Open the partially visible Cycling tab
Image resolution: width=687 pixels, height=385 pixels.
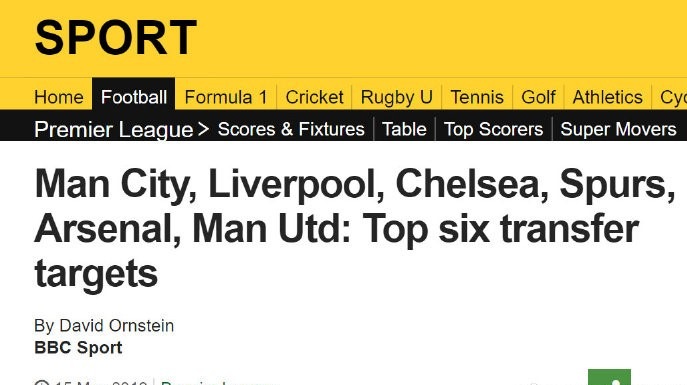(673, 97)
